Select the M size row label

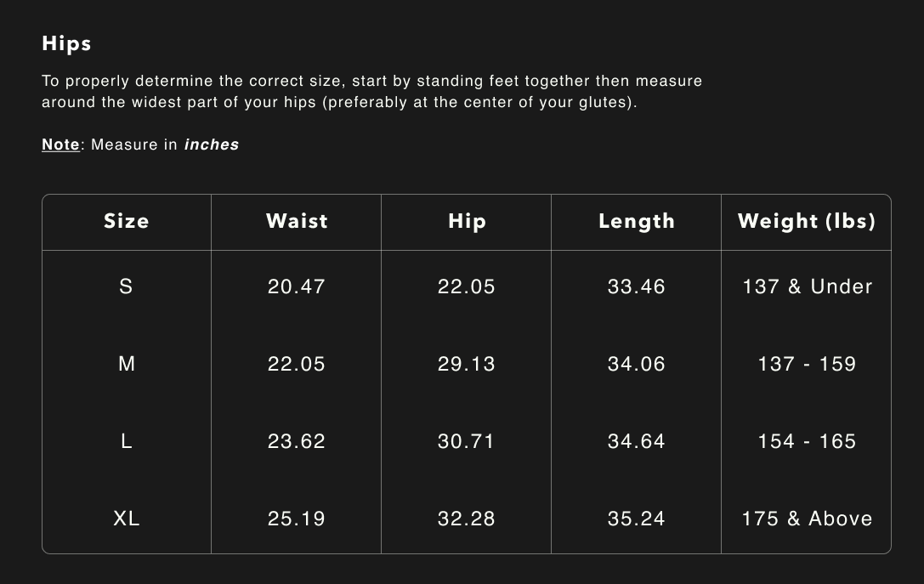coord(126,364)
